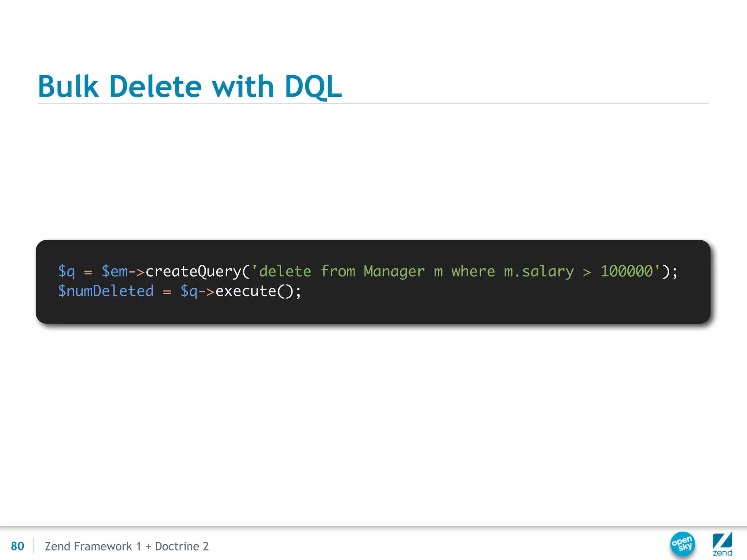Click the '$numDeleted = $q->execute();' code line

coord(180,291)
